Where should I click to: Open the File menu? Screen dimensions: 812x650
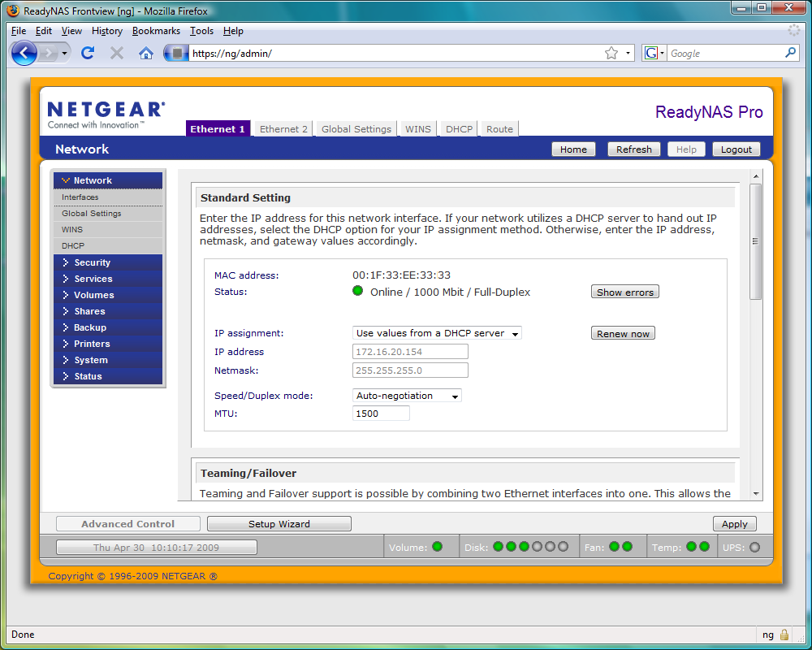(x=19, y=31)
